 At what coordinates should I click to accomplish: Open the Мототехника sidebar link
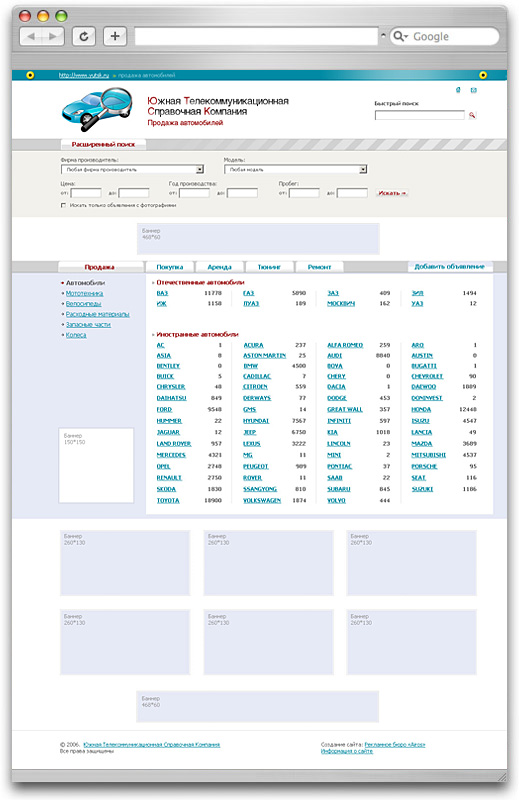click(x=84, y=293)
